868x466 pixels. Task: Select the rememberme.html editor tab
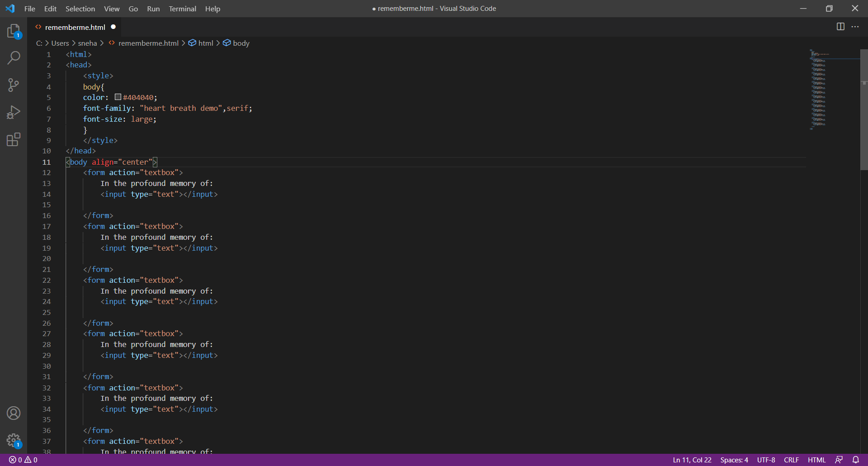coord(75,27)
